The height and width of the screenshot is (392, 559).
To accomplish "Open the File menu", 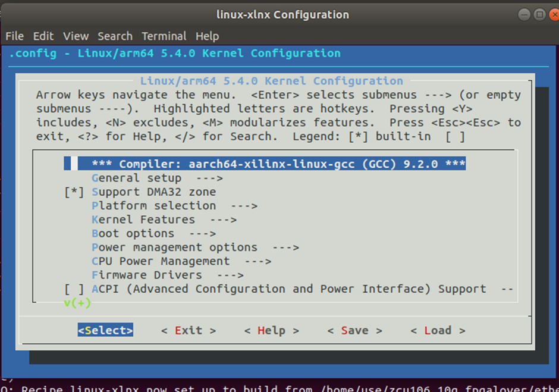I will point(15,36).
